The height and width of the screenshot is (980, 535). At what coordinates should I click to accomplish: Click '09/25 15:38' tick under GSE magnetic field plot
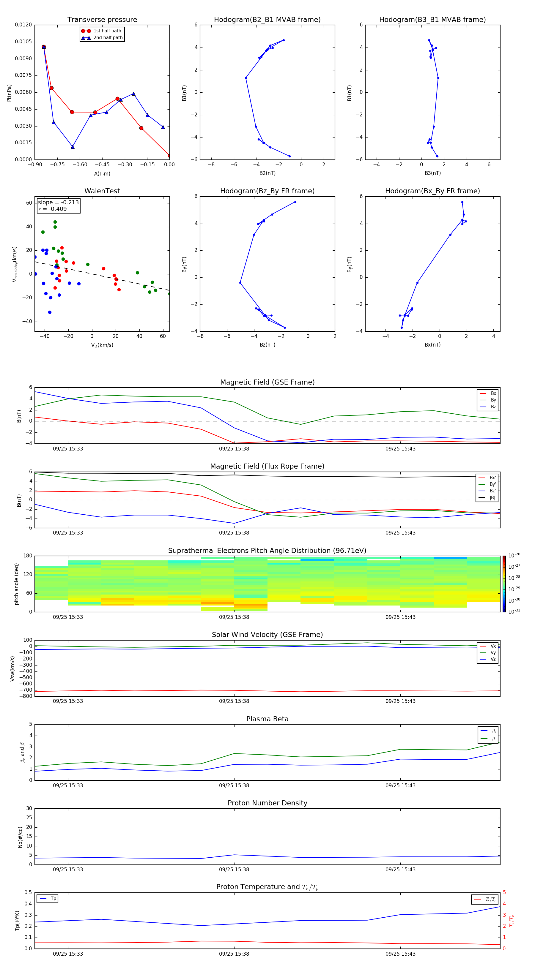click(x=234, y=449)
